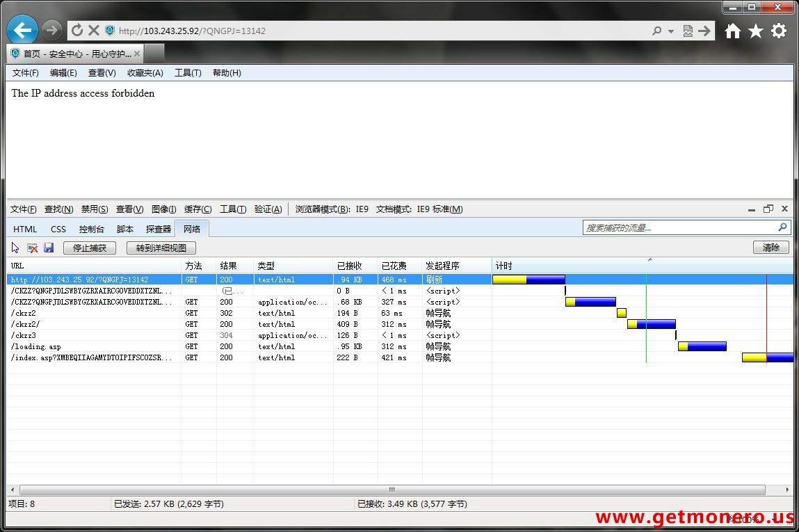This screenshot has height=532, width=799.
Task: Open Favorites star icon
Action: click(x=756, y=31)
